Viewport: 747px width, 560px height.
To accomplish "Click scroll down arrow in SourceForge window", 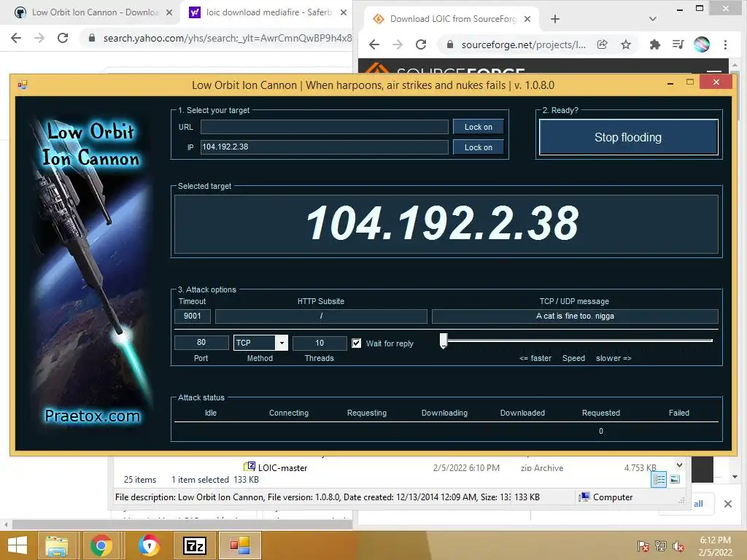I will pyautogui.click(x=735, y=477).
